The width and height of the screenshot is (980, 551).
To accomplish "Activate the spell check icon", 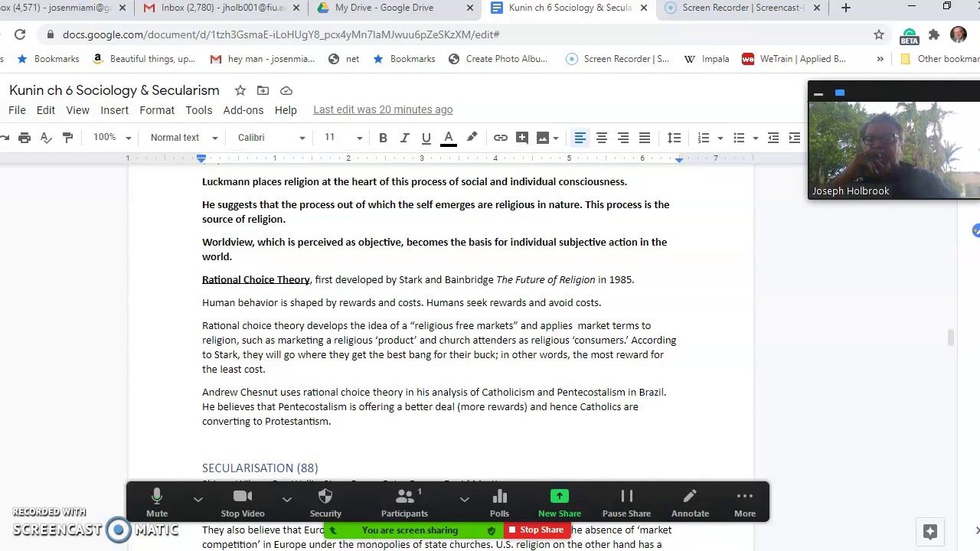I will [46, 138].
